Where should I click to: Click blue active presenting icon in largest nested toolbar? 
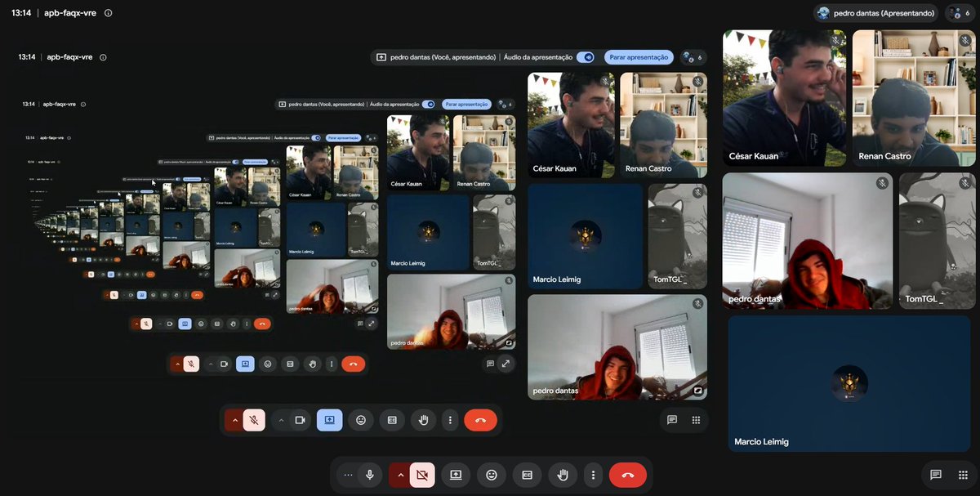[330, 420]
